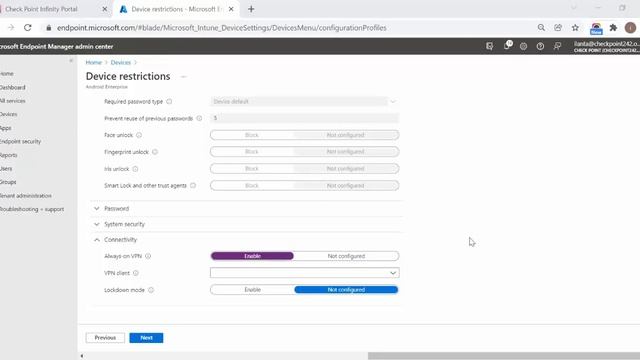Click the Next button
This screenshot has width=640, height=360.
pos(146,338)
